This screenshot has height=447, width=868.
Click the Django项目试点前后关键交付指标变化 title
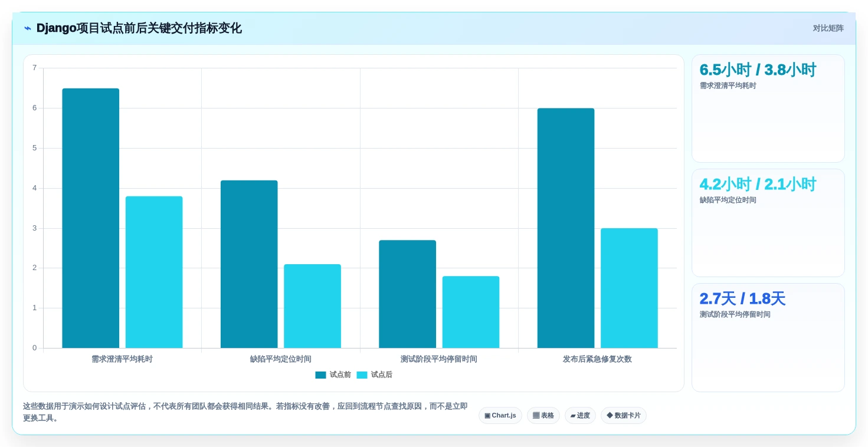139,28
